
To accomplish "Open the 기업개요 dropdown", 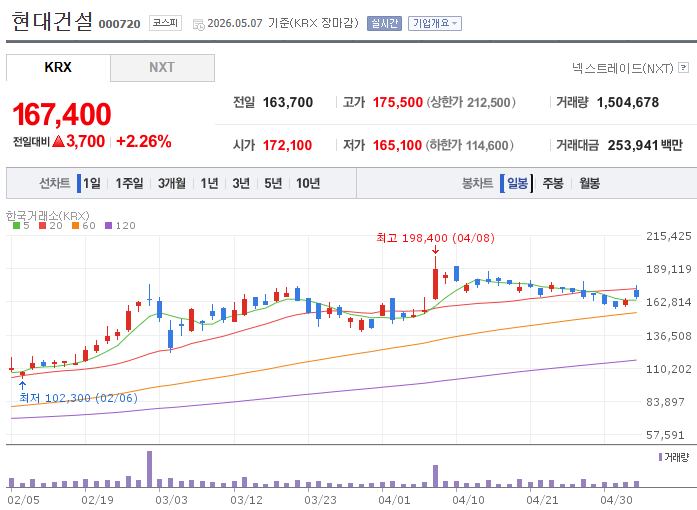I will click(x=435, y=23).
